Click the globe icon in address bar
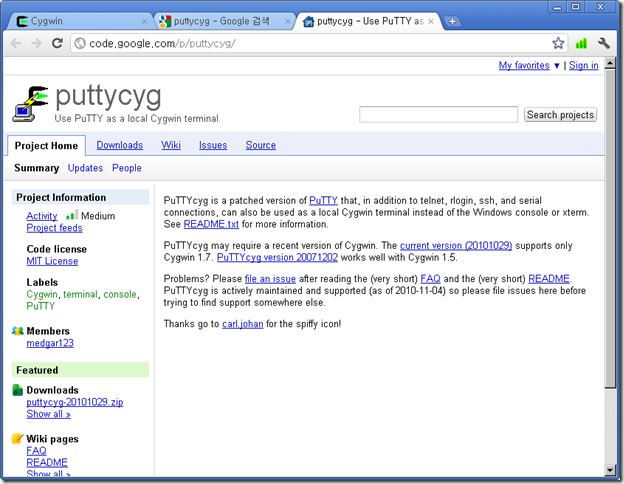Image resolution: width=624 pixels, height=484 pixels. 80,43
